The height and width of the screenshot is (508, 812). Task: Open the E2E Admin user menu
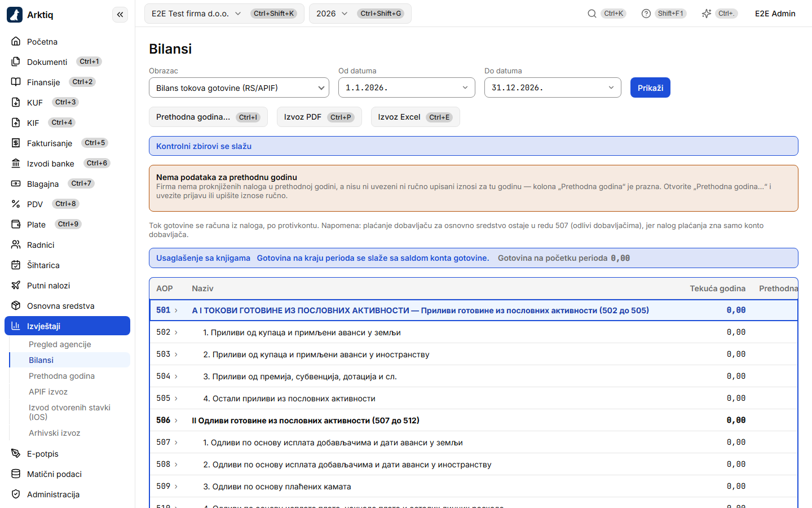click(x=775, y=14)
